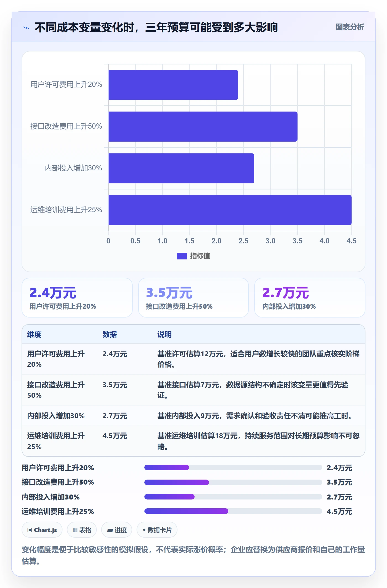Select the 接口改造费用上升50% chart bar
Viewport: 387px width, 588px height.
coord(203,126)
